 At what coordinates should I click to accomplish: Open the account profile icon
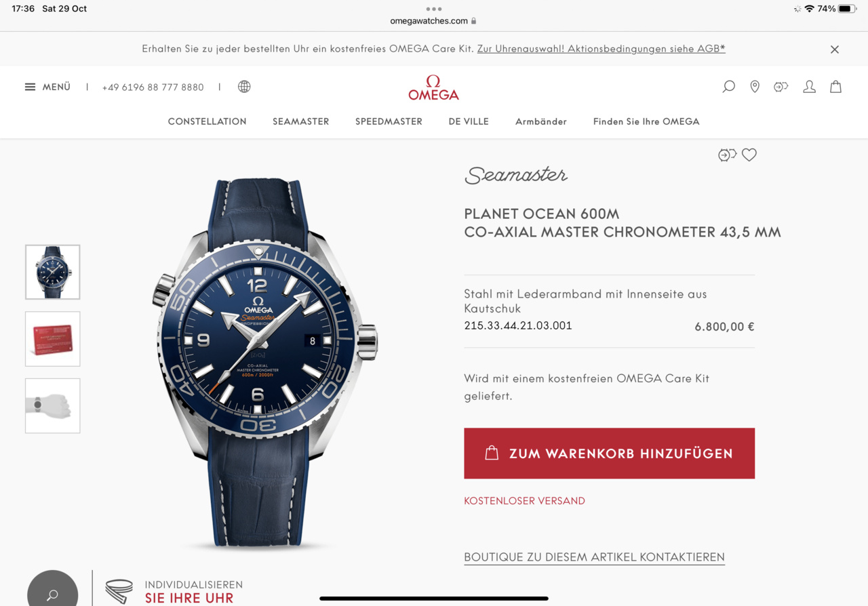(809, 87)
